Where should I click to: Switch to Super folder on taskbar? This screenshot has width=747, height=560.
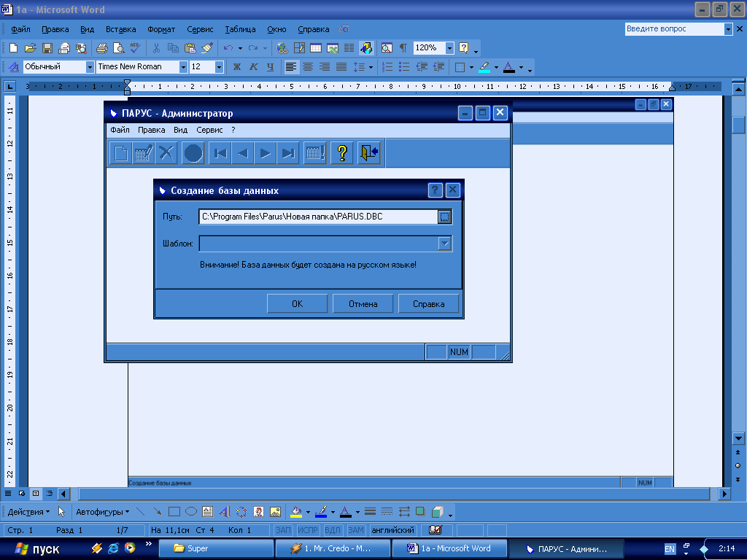[x=216, y=548]
